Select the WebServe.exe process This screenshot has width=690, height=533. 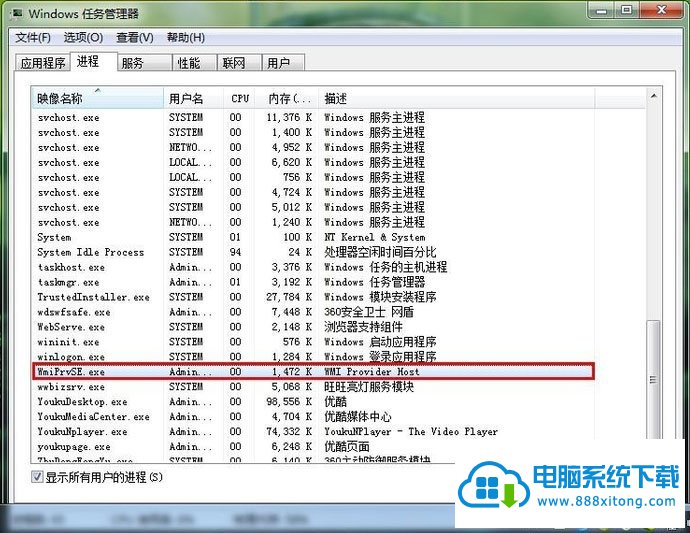click(x=313, y=327)
